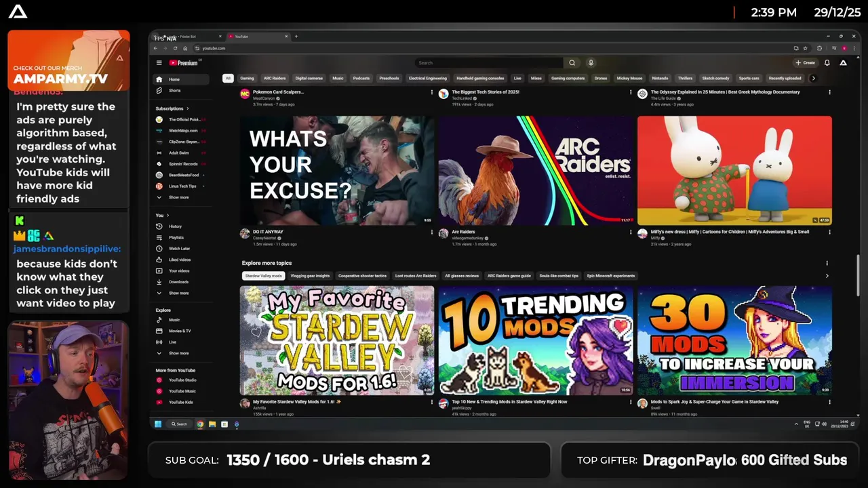868x488 pixels.
Task: Open the MeatCanyon channel link
Action: pos(263,98)
